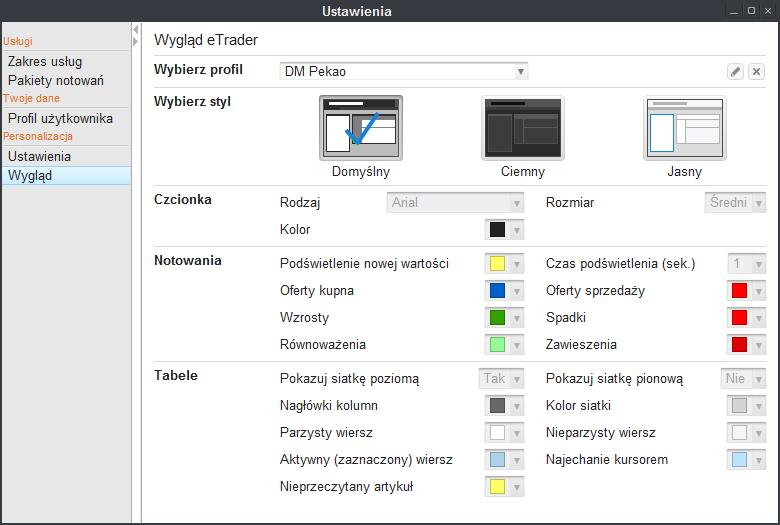
Task: Open the DM Pekao profile dropdown
Action: pos(403,72)
